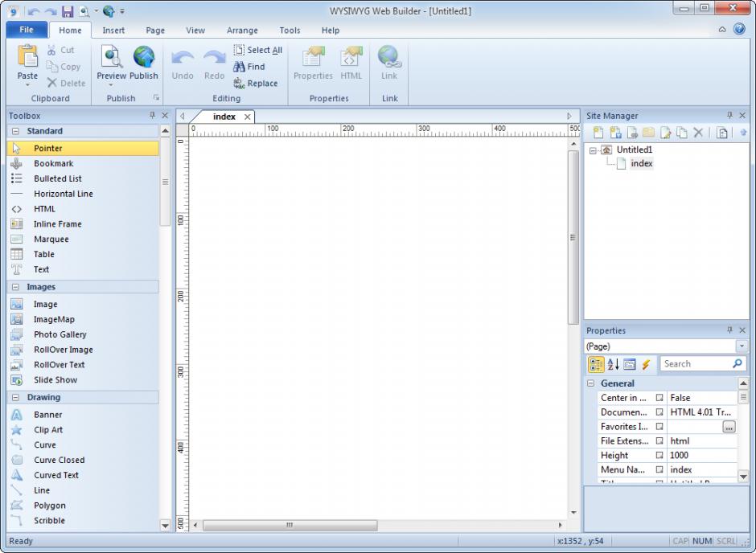Collapse the Standard toolbox section

(15, 131)
